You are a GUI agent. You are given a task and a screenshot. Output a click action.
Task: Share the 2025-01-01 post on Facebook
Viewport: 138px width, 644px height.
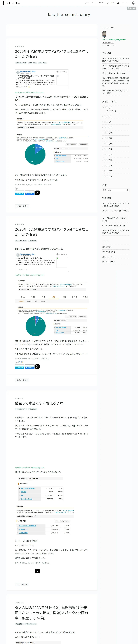30,367
